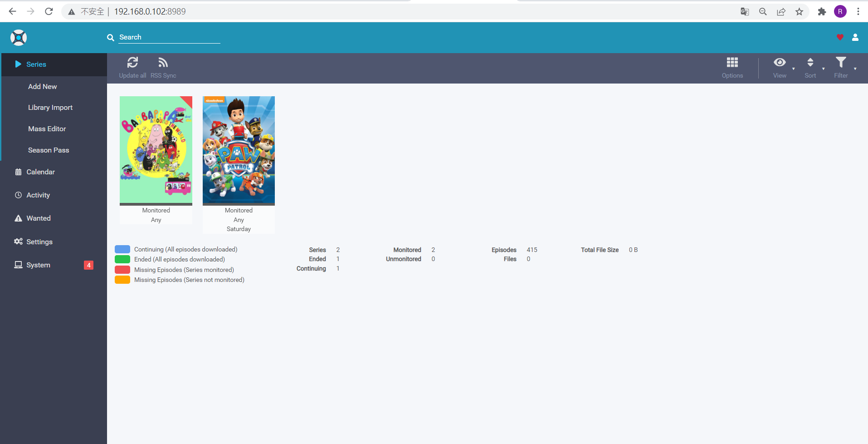Open the Chrome profile avatar R
The image size is (868, 444).
click(x=840, y=11)
